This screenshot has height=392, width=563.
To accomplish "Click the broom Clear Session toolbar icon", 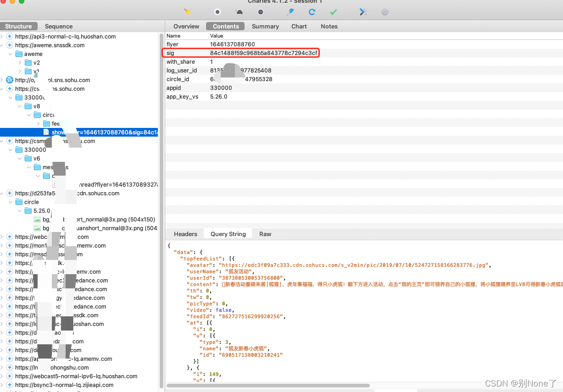I will pos(187,12).
